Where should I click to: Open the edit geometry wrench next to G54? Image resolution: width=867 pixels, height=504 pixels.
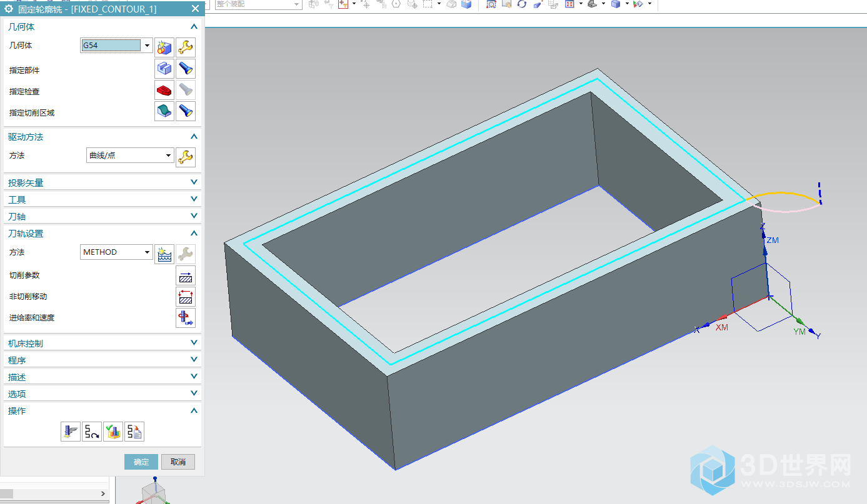pos(186,47)
